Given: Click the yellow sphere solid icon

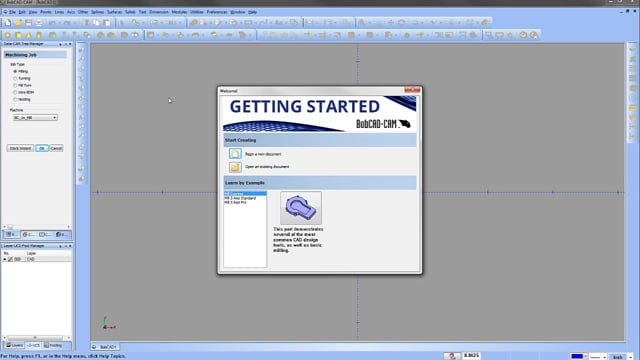Looking at the screenshot, I should (7, 36).
